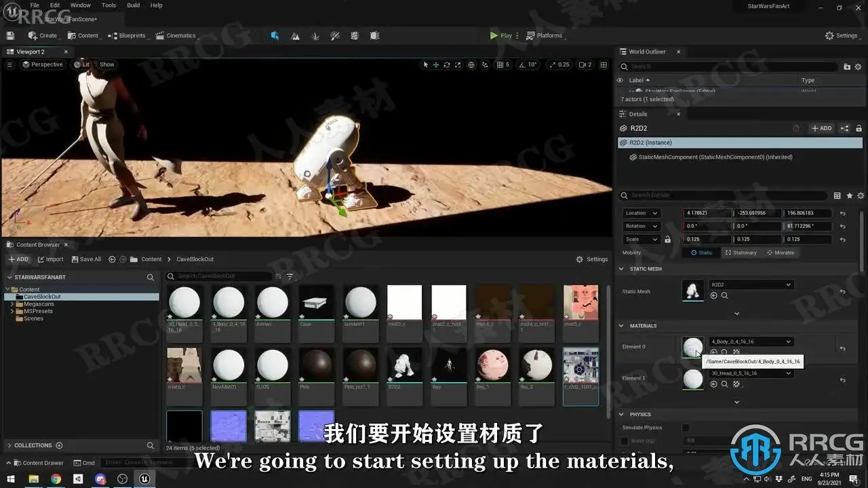Open the Location dropdown
This screenshot has height=488, width=868.
[641, 213]
